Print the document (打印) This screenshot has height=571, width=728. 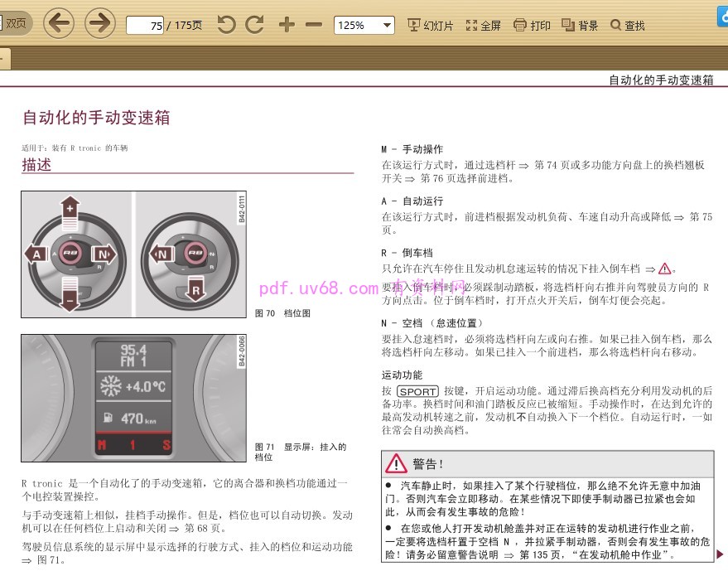coord(532,26)
